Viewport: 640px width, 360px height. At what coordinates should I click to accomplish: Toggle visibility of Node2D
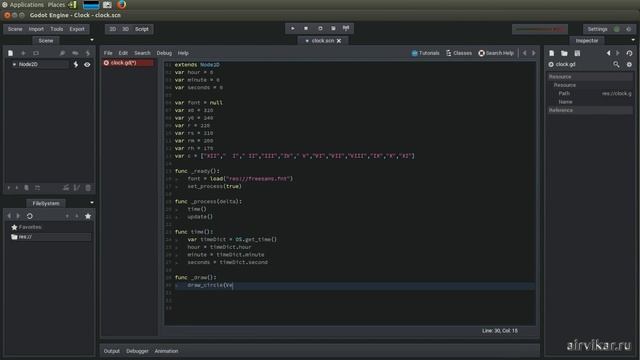87,64
